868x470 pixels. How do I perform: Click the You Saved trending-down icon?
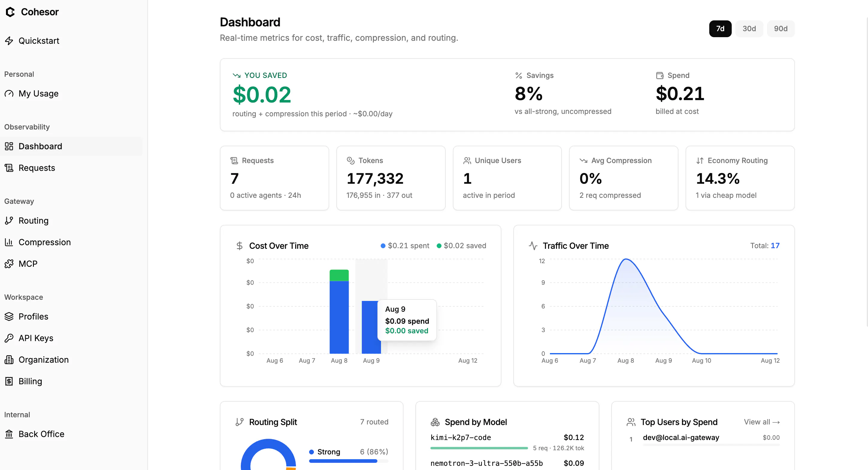(x=237, y=75)
